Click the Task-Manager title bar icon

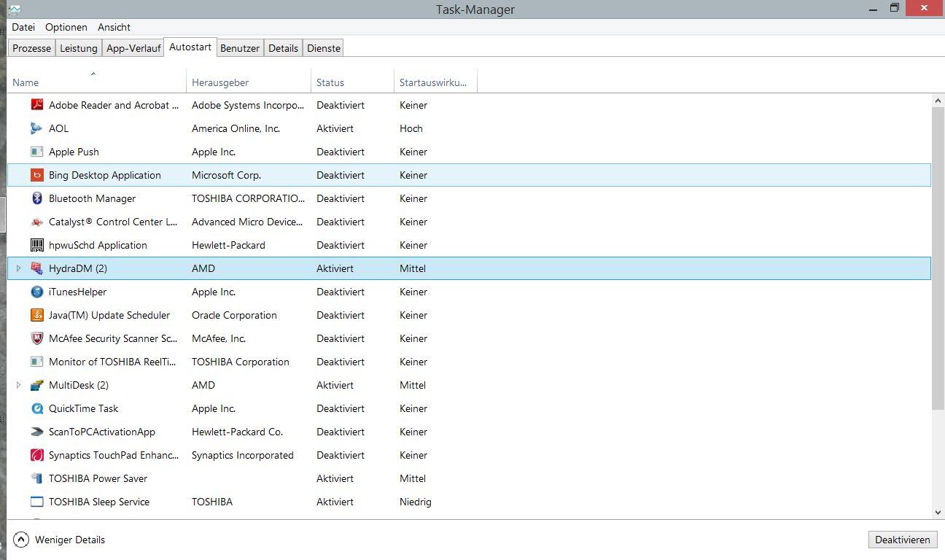pos(14,9)
